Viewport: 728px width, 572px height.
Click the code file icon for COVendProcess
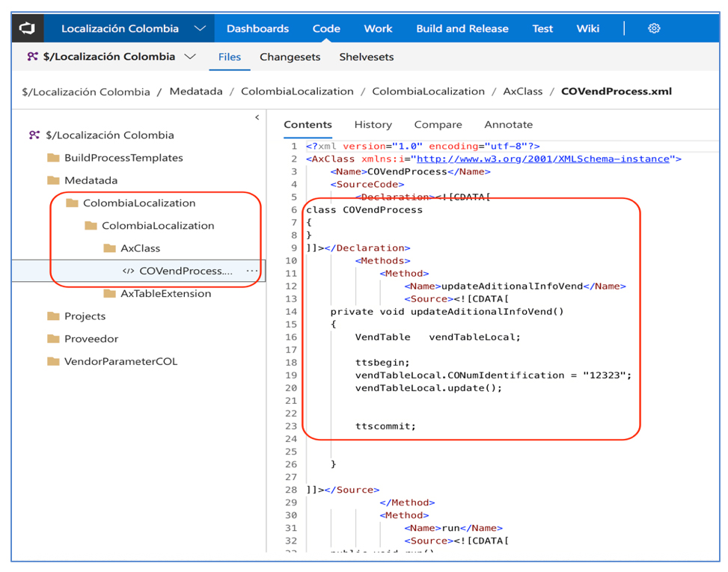coord(128,271)
